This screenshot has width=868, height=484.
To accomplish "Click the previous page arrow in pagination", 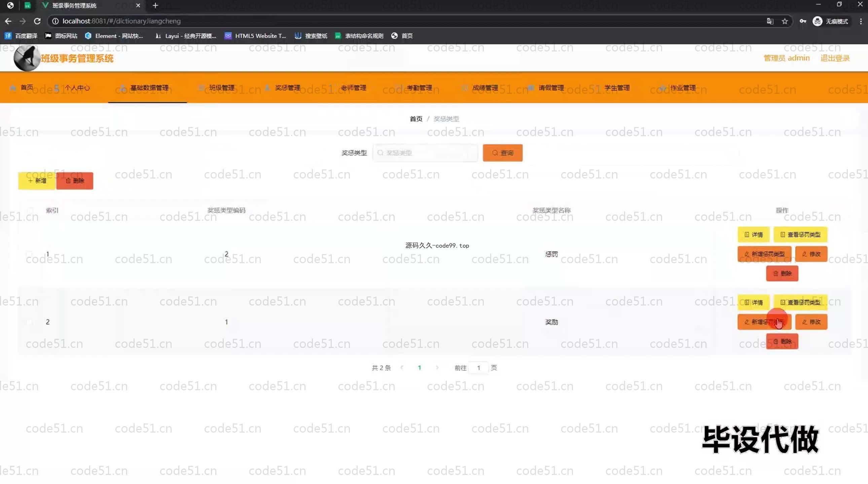I will 402,368.
